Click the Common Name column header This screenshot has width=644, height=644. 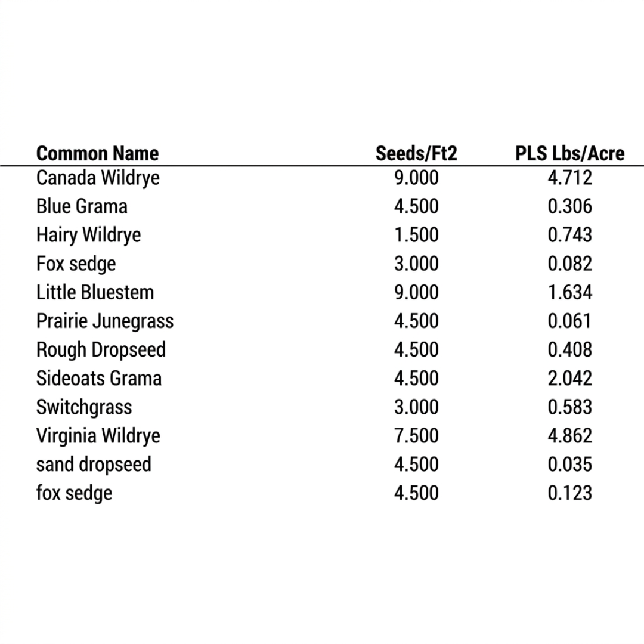(x=97, y=153)
